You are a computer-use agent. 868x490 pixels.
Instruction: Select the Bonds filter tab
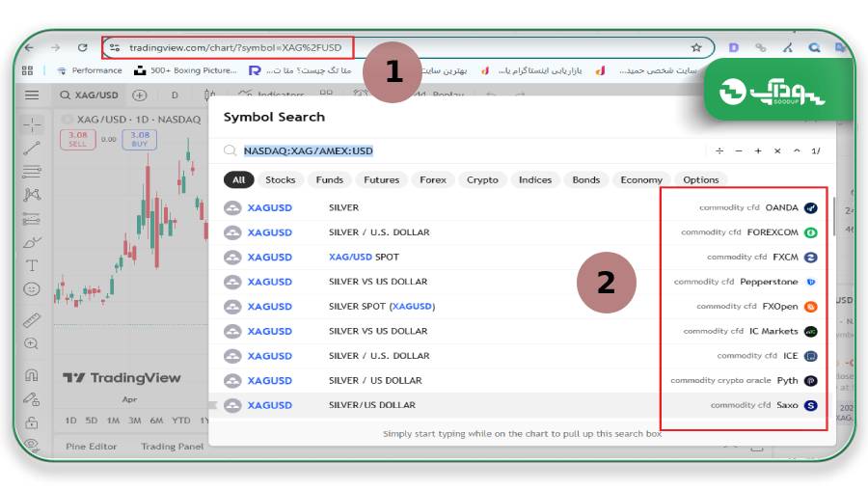point(585,180)
